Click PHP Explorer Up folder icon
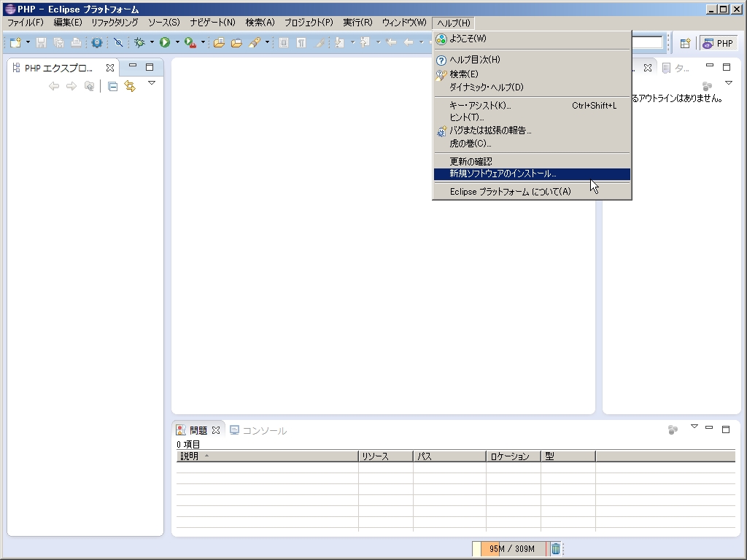The height and width of the screenshot is (560, 747). [88, 86]
